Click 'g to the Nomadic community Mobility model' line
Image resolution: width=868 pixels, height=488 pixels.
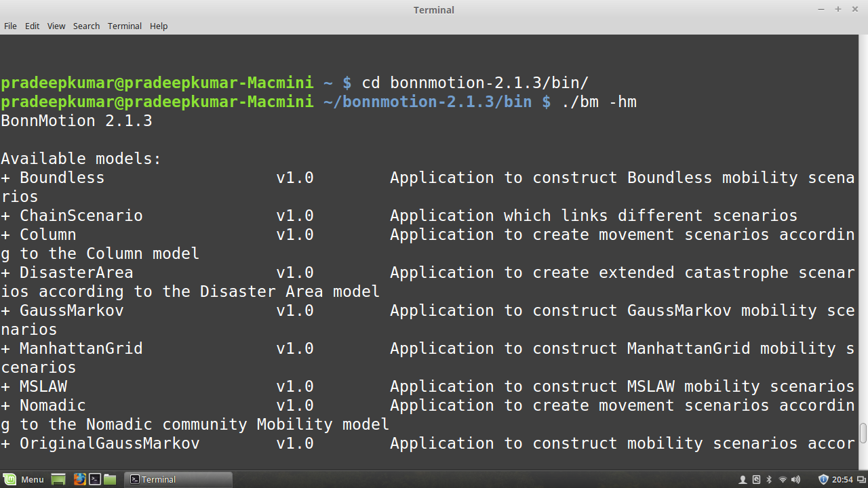pyautogui.click(x=195, y=424)
